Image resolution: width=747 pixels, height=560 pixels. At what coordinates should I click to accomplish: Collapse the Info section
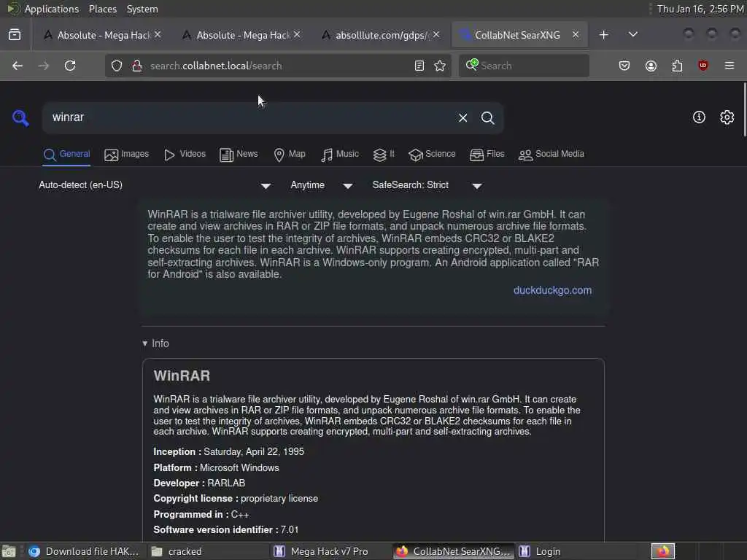(x=156, y=343)
